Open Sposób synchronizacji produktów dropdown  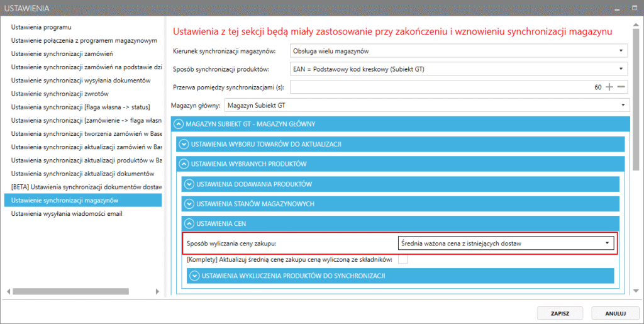[458, 69]
